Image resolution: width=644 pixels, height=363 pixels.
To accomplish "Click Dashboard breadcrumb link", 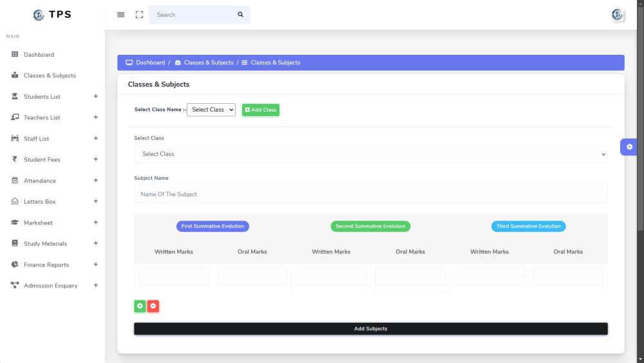I will click(x=150, y=63).
